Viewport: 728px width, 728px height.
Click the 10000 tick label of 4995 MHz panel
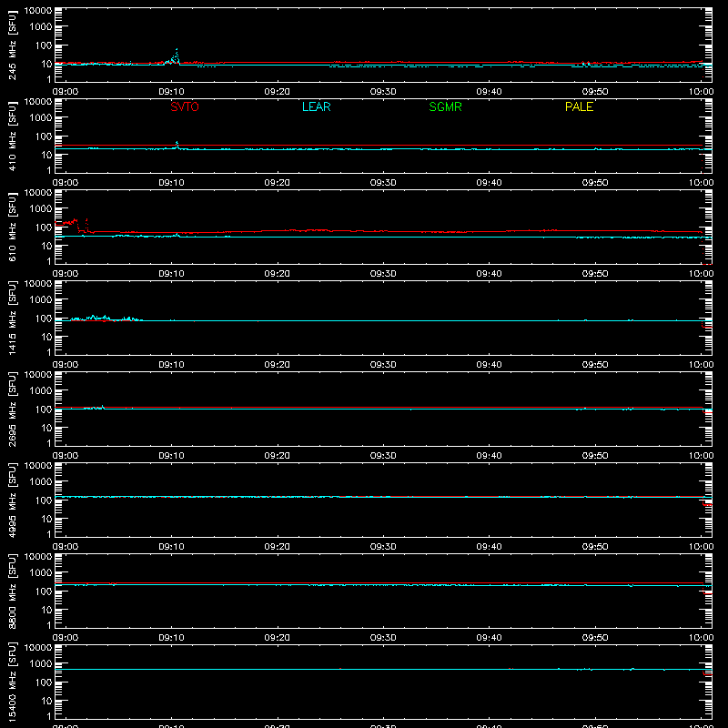[x=38, y=466]
